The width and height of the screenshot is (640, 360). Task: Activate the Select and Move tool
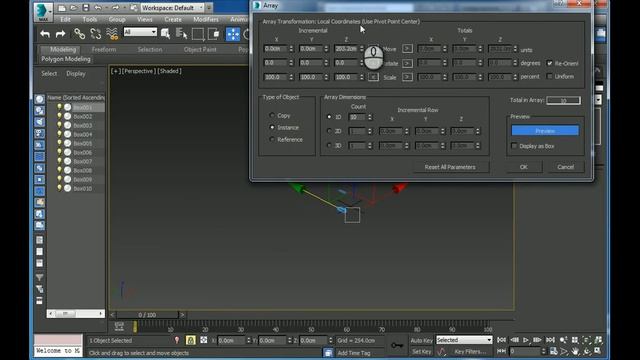coord(233,34)
